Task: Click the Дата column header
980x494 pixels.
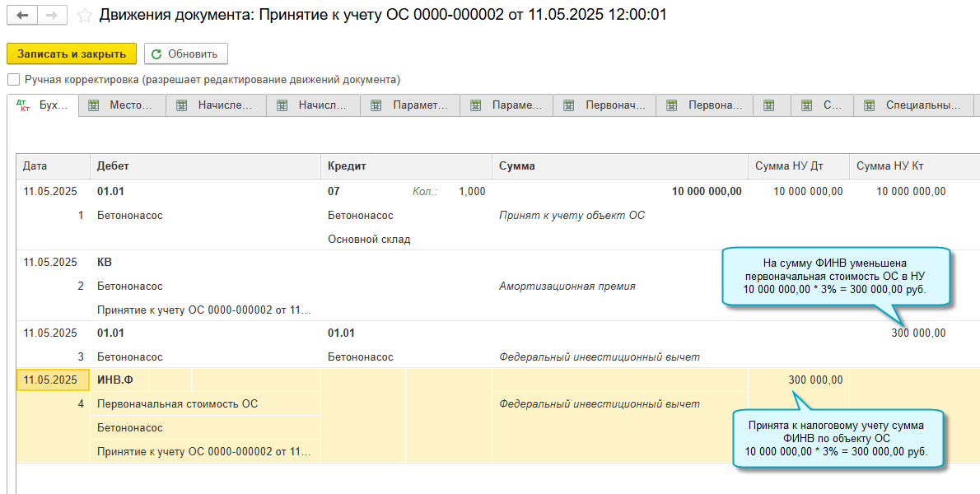Action: pos(35,166)
